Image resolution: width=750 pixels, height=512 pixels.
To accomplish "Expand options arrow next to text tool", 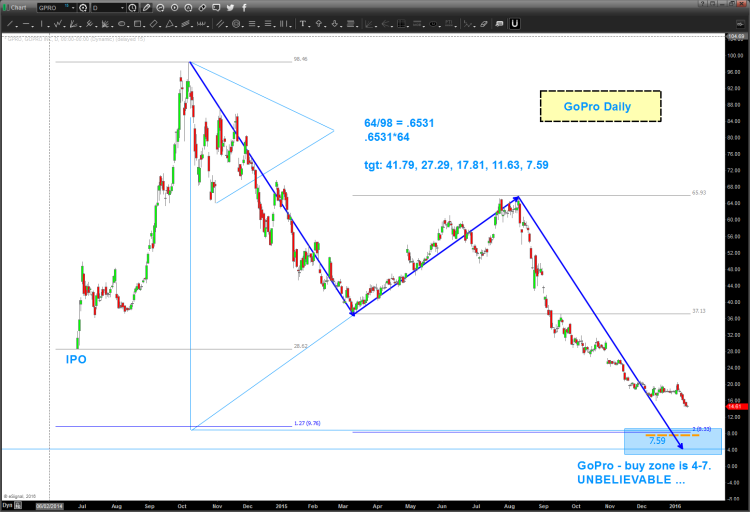I will (x=309, y=26).
